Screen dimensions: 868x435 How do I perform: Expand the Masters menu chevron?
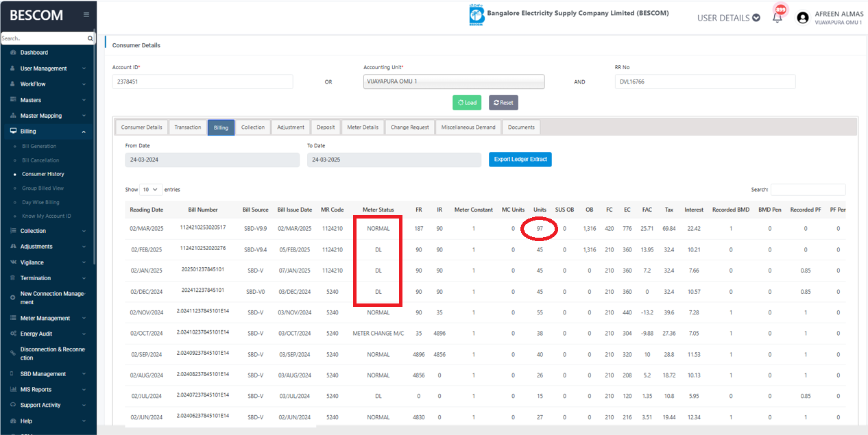point(84,100)
